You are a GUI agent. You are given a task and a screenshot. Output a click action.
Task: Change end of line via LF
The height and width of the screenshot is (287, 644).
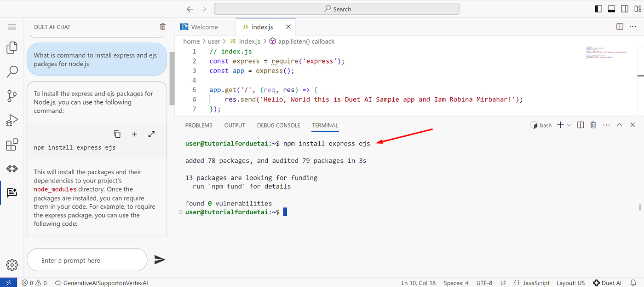[503, 283]
